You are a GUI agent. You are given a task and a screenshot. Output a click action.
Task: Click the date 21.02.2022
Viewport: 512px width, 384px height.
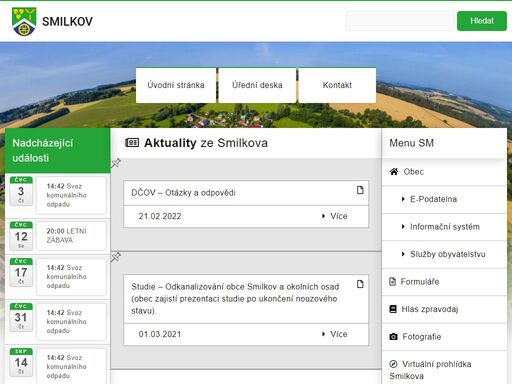point(160,216)
